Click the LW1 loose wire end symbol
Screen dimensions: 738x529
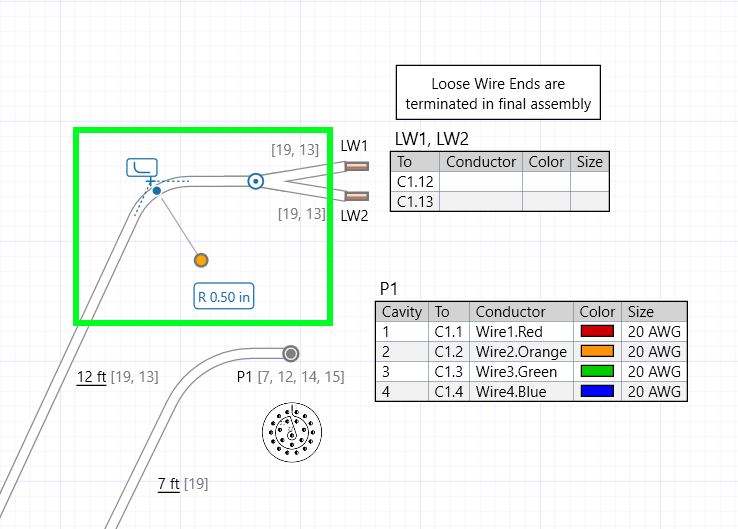(357, 166)
